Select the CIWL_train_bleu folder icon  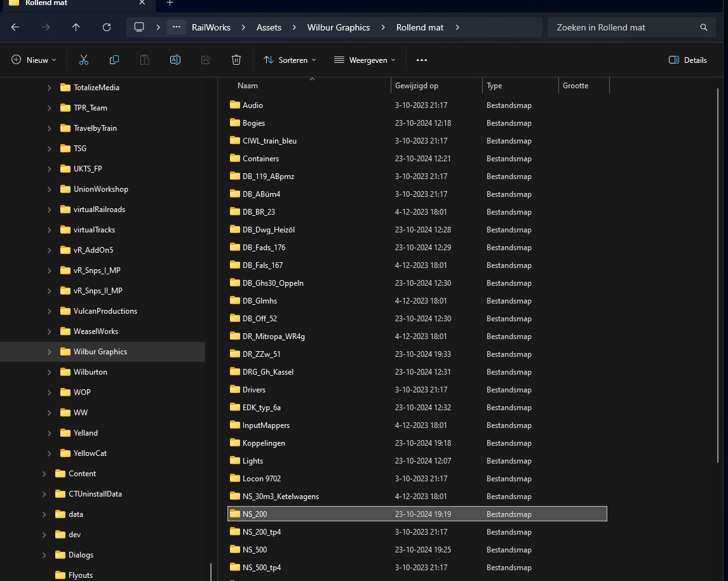pos(235,140)
